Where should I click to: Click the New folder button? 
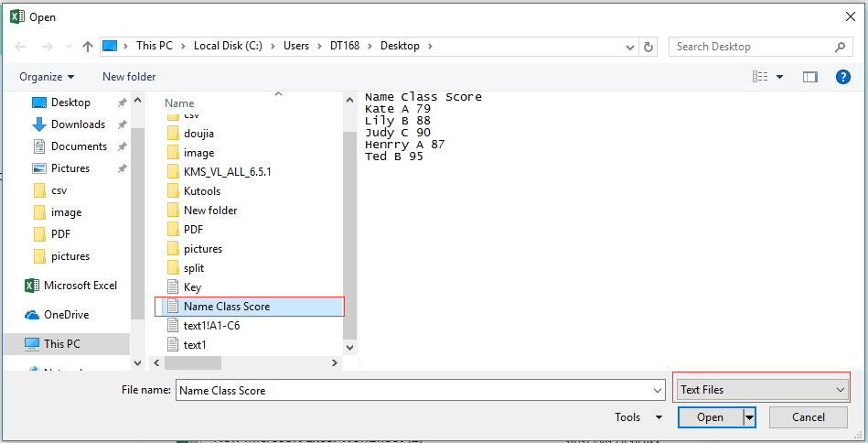point(129,77)
